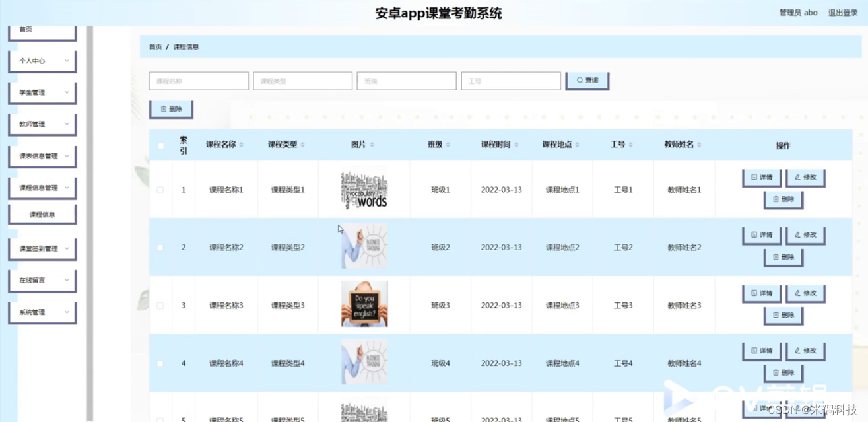Expand the 在线留言 sidebar menu
This screenshot has width=868, height=422.
[x=42, y=280]
